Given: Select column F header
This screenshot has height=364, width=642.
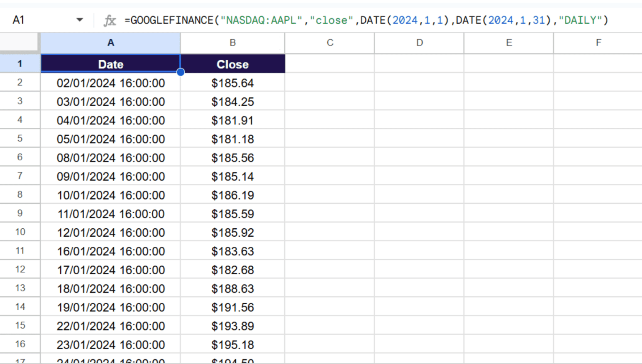Looking at the screenshot, I should point(598,43).
